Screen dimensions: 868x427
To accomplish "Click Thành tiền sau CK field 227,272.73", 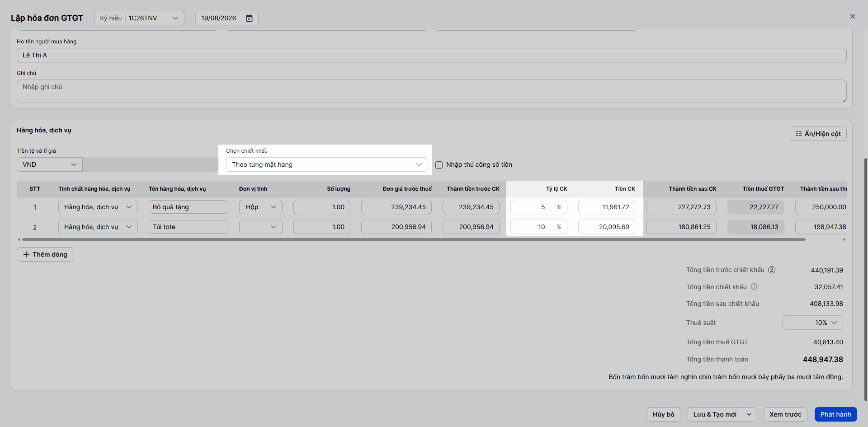I will [x=681, y=207].
